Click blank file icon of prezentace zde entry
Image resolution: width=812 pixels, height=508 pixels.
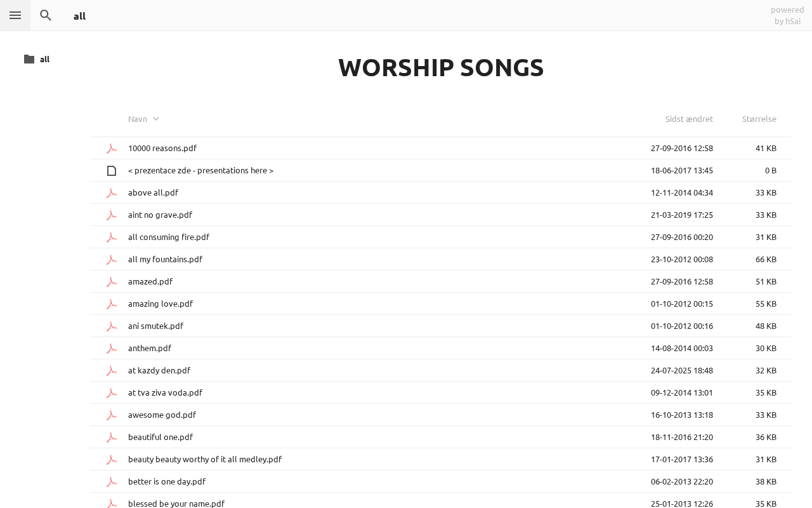pyautogui.click(x=112, y=171)
